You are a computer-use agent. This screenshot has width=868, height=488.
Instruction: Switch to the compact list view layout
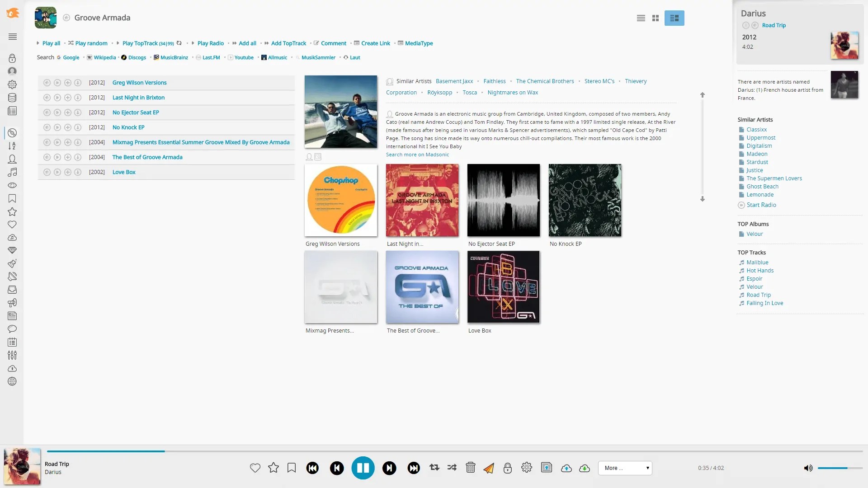[641, 18]
